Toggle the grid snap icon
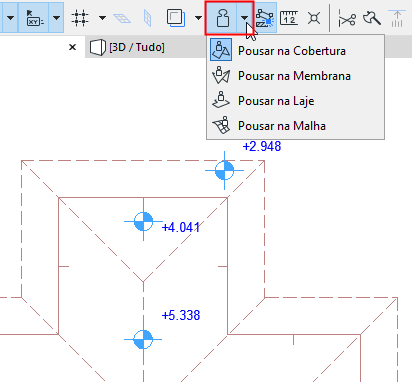Image resolution: width=412 pixels, height=382 pixels. (80, 18)
